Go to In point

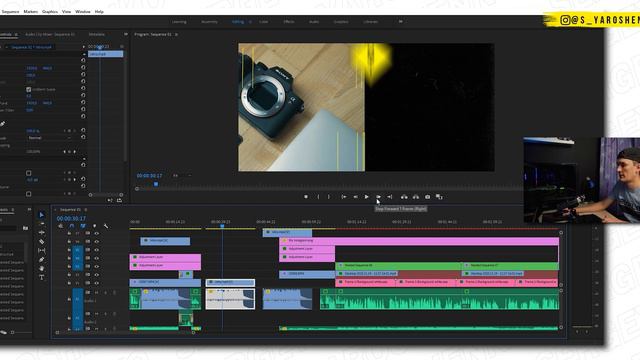pyautogui.click(x=344, y=197)
